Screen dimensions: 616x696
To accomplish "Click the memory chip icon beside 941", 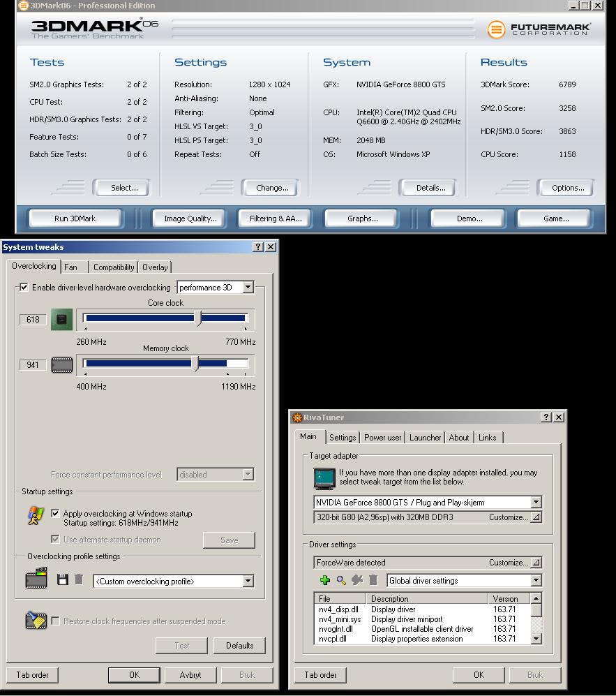I will (62, 365).
